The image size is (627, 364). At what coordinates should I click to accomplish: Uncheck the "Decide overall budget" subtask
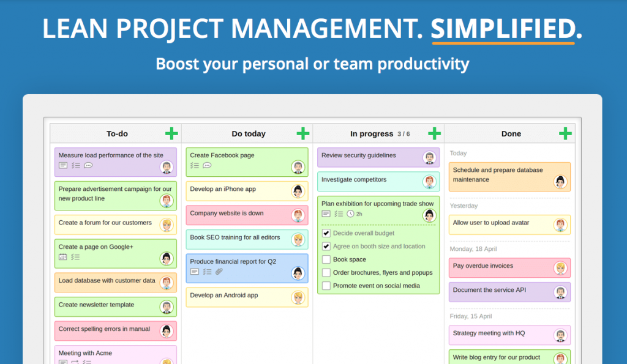point(326,233)
